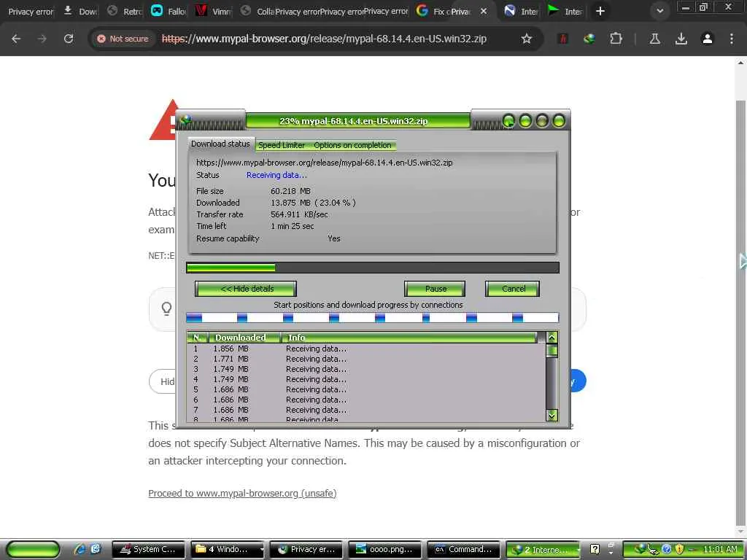
Task: Expand the Chrome tab search dropdown
Action: pos(659,11)
